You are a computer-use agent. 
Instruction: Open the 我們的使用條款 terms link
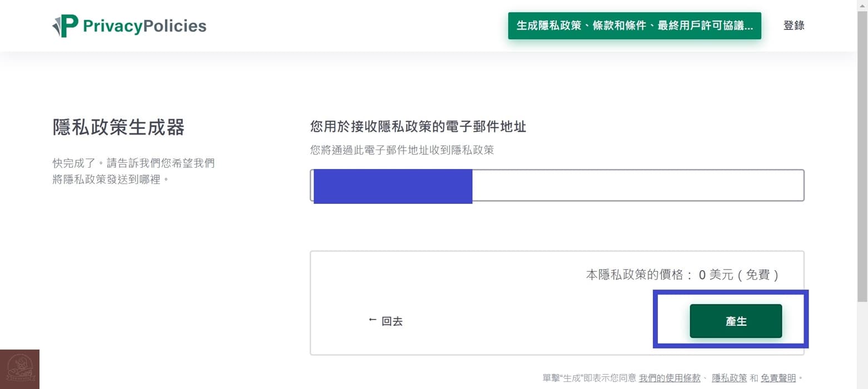click(669, 377)
